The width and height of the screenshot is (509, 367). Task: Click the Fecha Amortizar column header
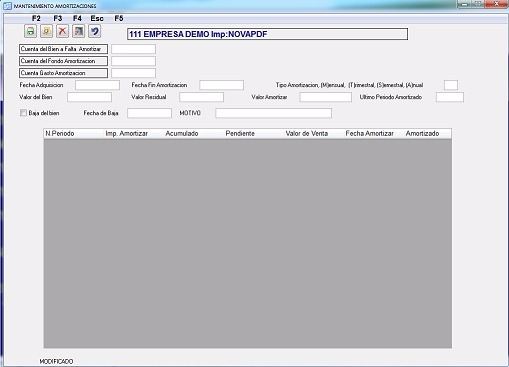point(374,133)
